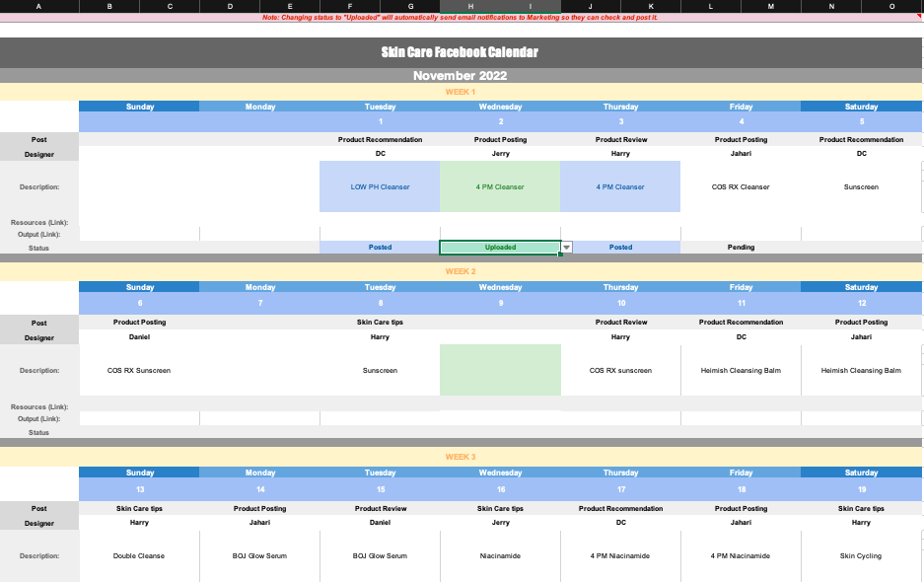The image size is (924, 582).
Task: Click the Posted status under Tuesday 1
Action: point(380,247)
